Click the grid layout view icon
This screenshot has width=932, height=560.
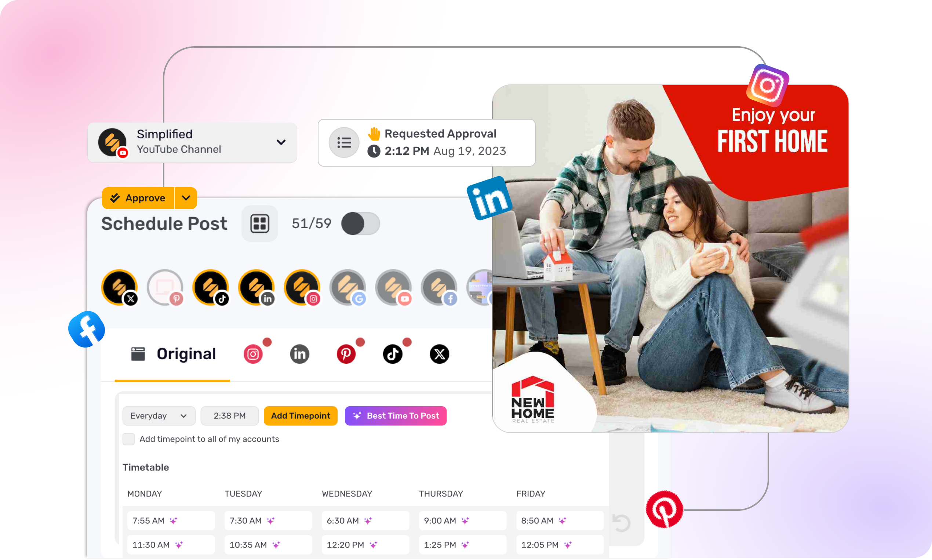pos(259,222)
